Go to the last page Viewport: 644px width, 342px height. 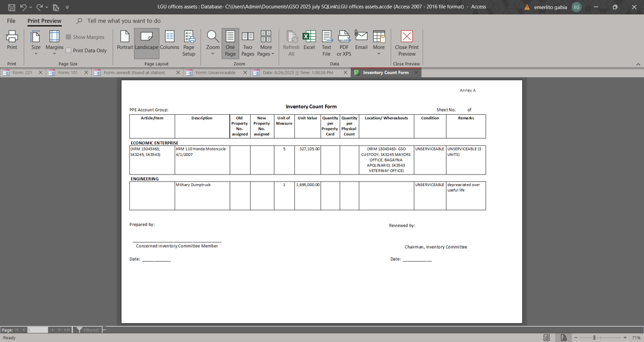click(x=59, y=330)
